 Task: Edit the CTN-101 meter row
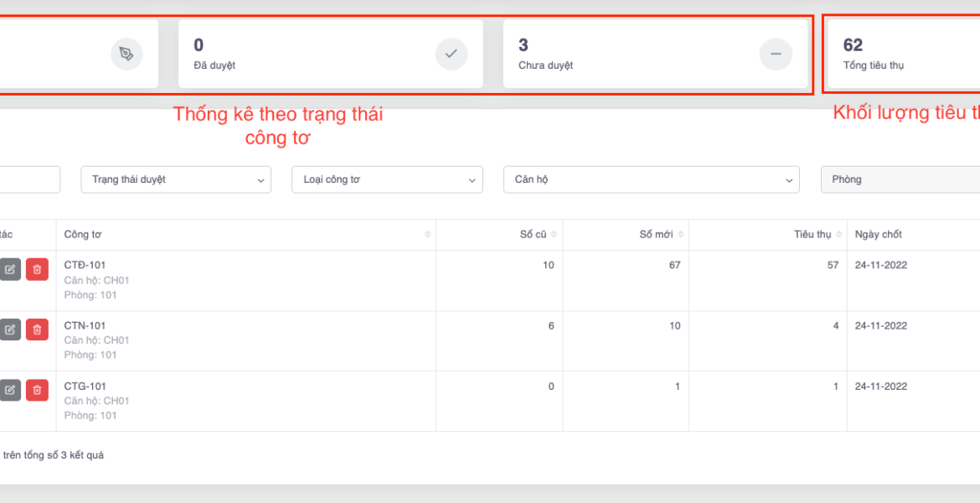coord(10,329)
